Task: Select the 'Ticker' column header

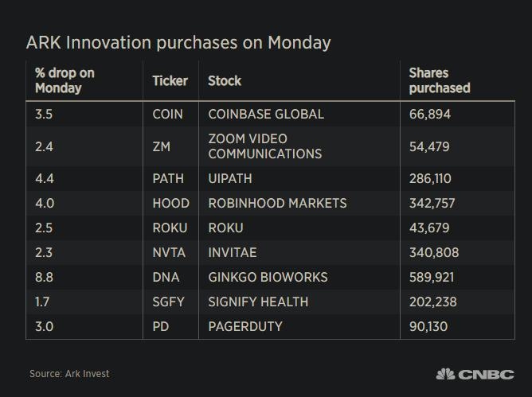Action: point(170,80)
